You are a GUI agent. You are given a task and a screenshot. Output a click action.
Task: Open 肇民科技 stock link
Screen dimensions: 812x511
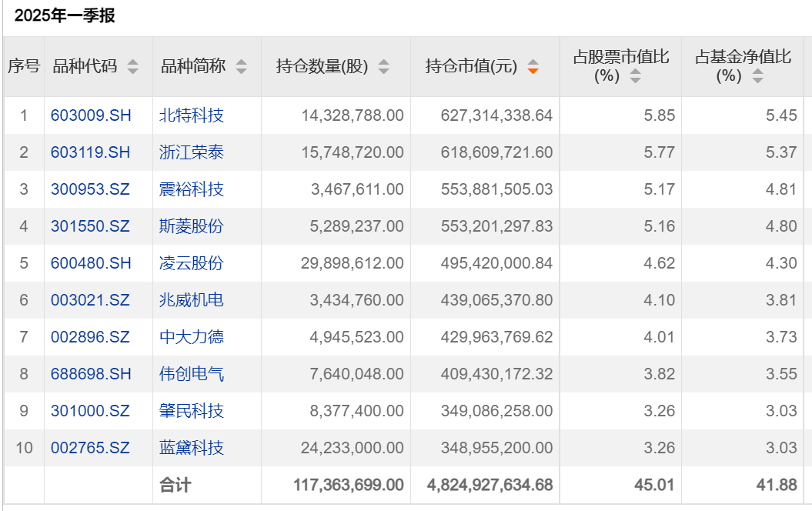[x=192, y=411]
